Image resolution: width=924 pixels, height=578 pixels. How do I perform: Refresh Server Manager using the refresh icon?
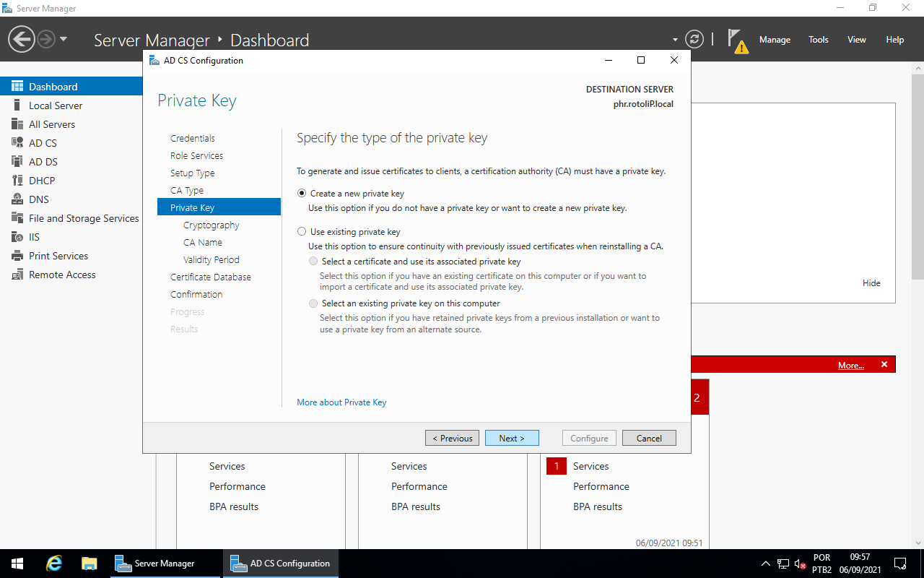(694, 39)
